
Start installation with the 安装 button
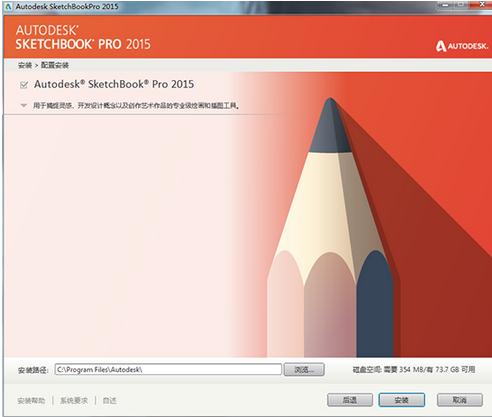(x=402, y=400)
